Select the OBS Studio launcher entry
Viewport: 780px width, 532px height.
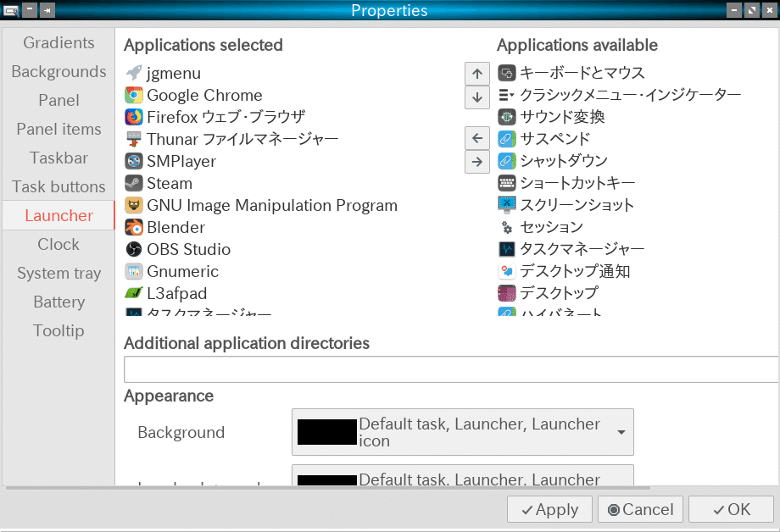click(x=187, y=249)
